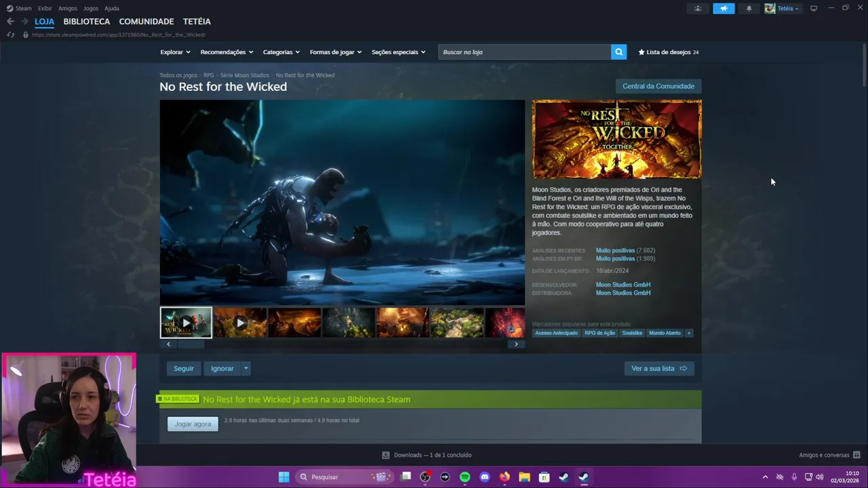Switch to Big Picture mode monitor icon

814,8
